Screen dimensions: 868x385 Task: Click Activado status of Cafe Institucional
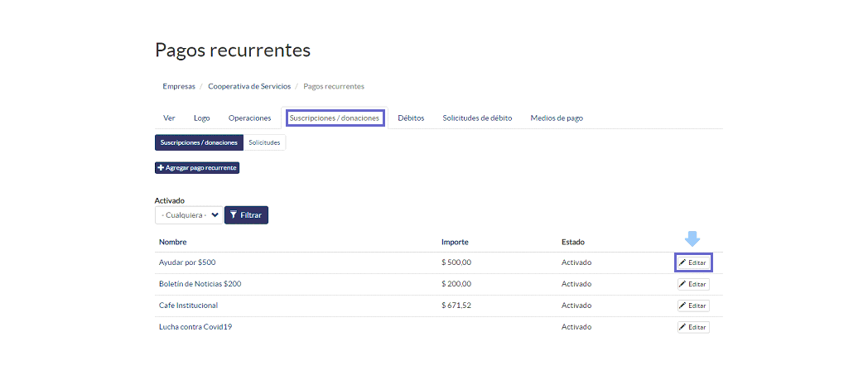click(576, 306)
